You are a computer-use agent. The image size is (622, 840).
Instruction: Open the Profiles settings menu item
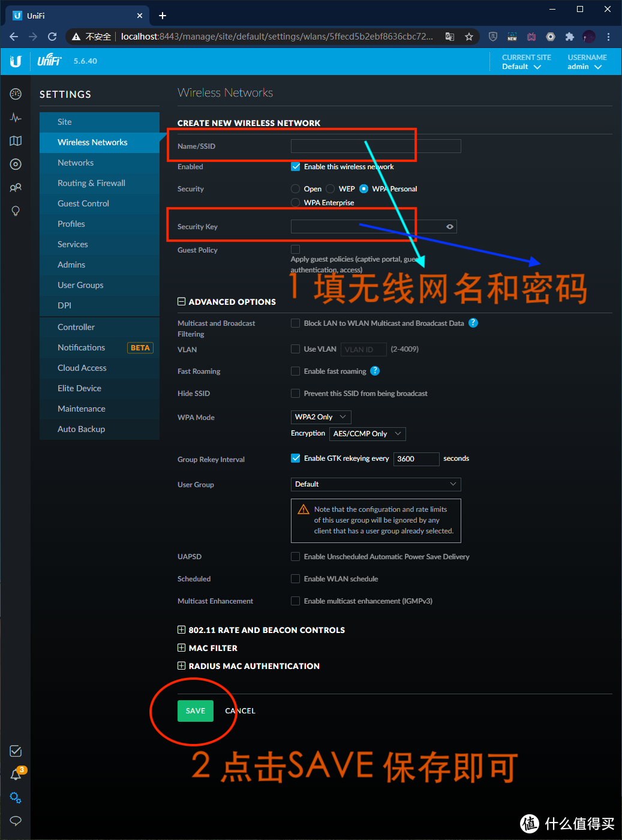tap(100, 224)
